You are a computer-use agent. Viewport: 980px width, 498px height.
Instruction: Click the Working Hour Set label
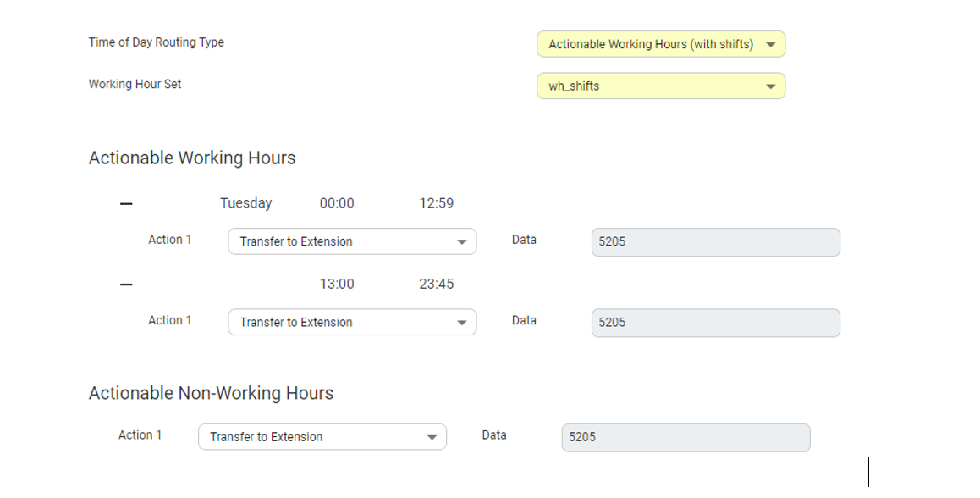[135, 84]
